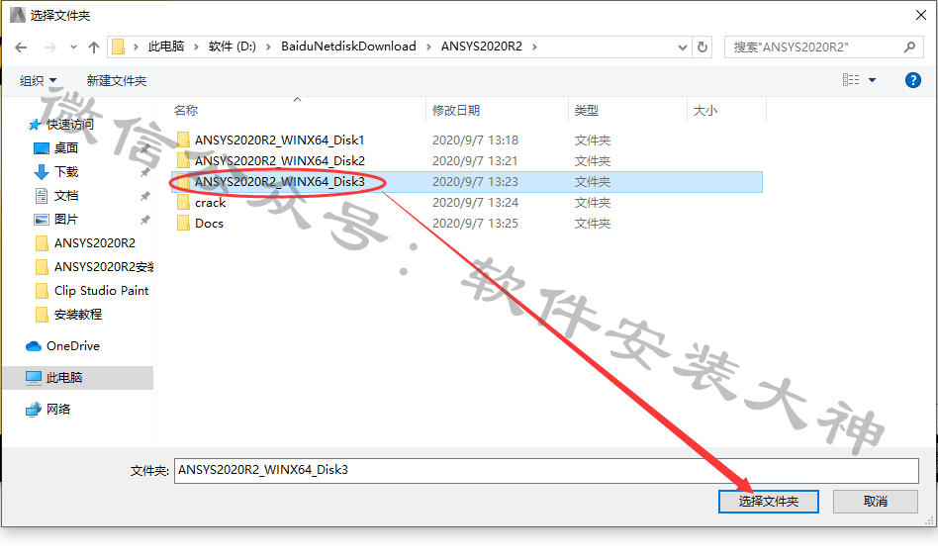Open 网络 in navigation pane
Image resolution: width=938 pixels, height=560 pixels.
(x=58, y=410)
